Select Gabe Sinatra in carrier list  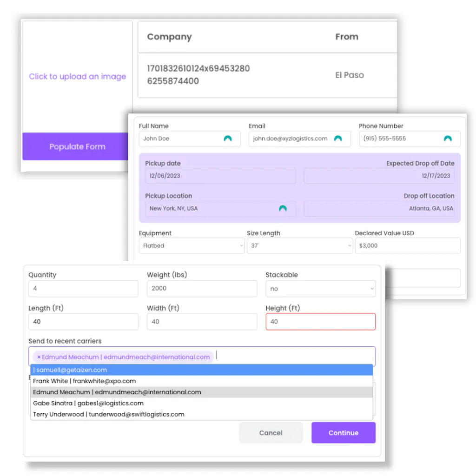coord(201,403)
